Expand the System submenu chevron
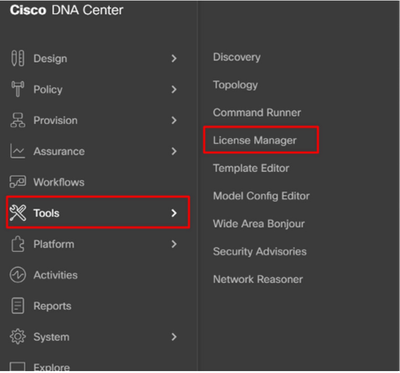Image resolution: width=400 pixels, height=373 pixels. (x=174, y=337)
